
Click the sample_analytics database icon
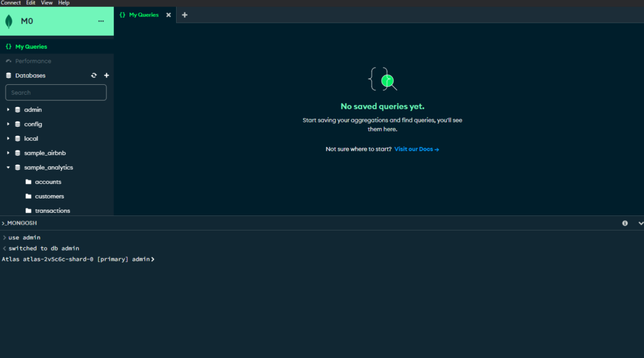tap(18, 167)
